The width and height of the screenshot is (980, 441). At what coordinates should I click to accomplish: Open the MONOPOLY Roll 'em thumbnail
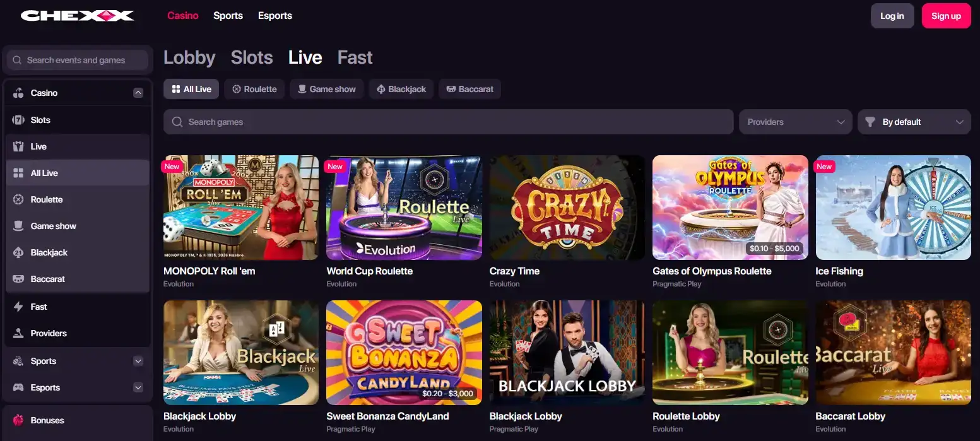coord(241,208)
